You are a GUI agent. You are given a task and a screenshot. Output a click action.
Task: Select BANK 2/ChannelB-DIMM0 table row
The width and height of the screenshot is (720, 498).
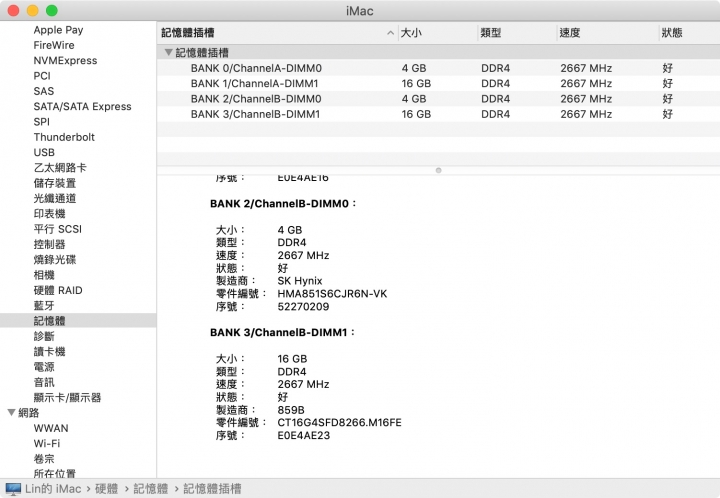[438, 99]
